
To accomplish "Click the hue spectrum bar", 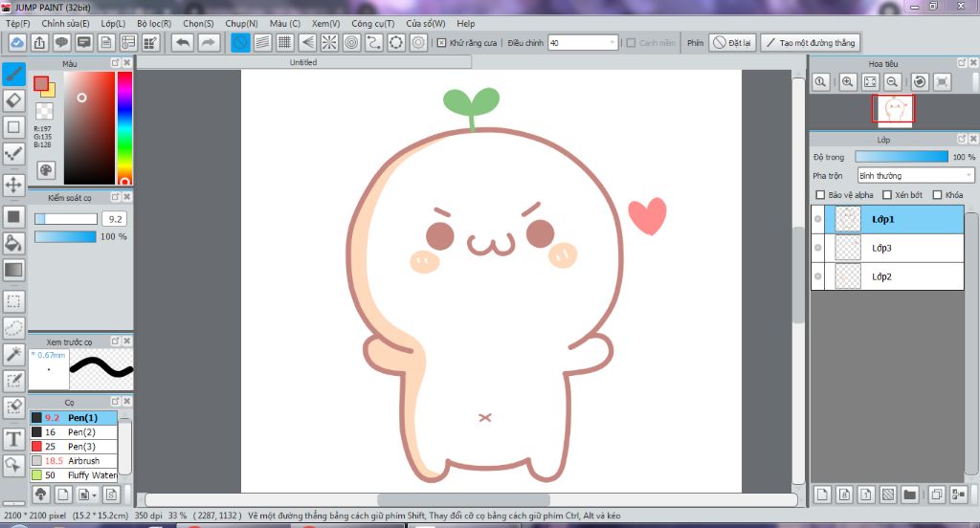I will [124, 128].
